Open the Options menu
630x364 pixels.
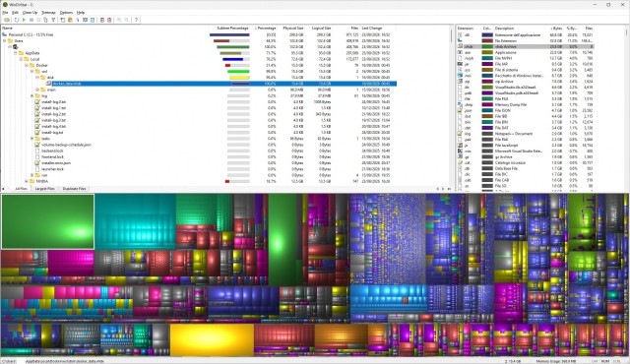click(x=66, y=13)
